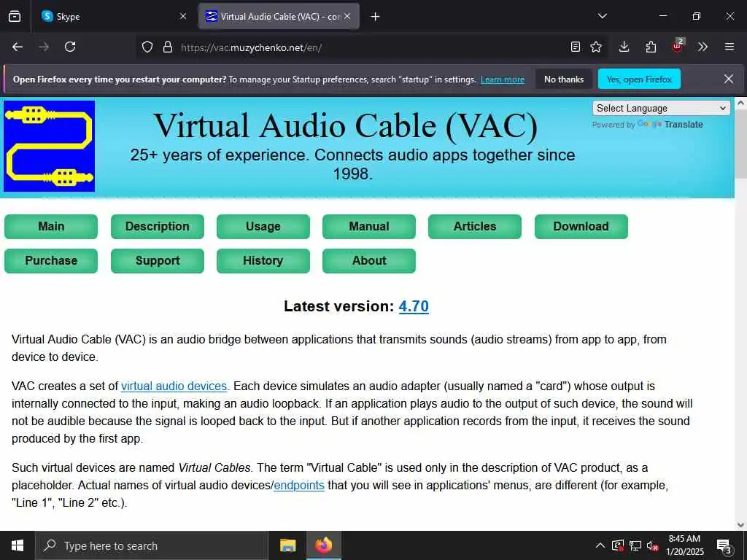Viewport: 747px width, 560px height.
Task: Open the History page
Action: point(263,261)
